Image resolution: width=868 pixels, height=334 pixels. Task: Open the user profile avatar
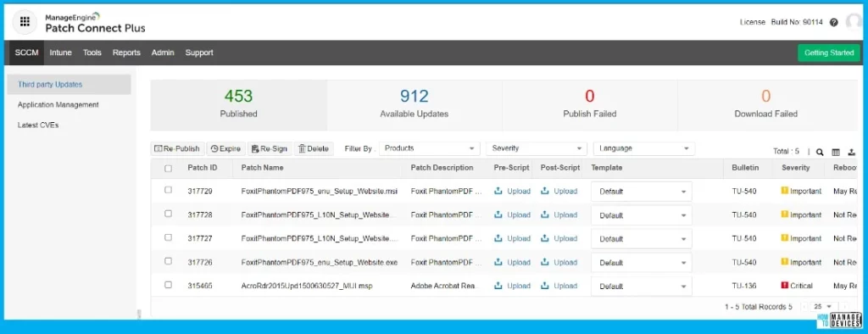click(x=854, y=21)
